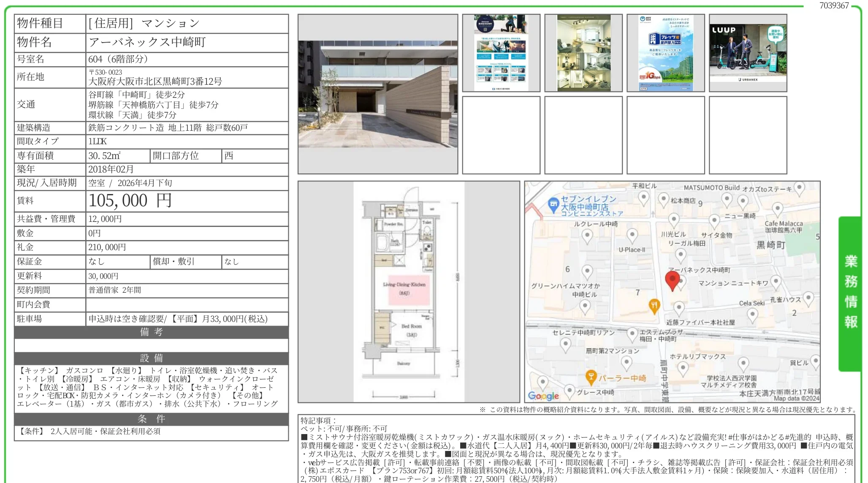868x483 pixels.
Task: Click the マンション ニュートキワ label text
Action: click(733, 282)
